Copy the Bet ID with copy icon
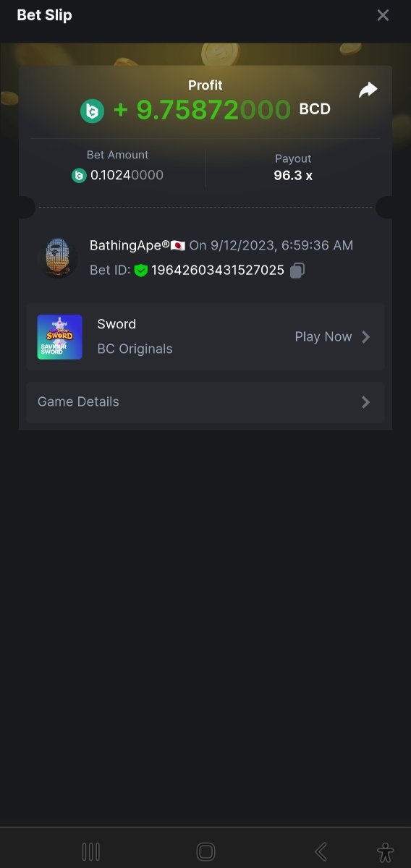The image size is (411, 868). pyautogui.click(x=297, y=271)
